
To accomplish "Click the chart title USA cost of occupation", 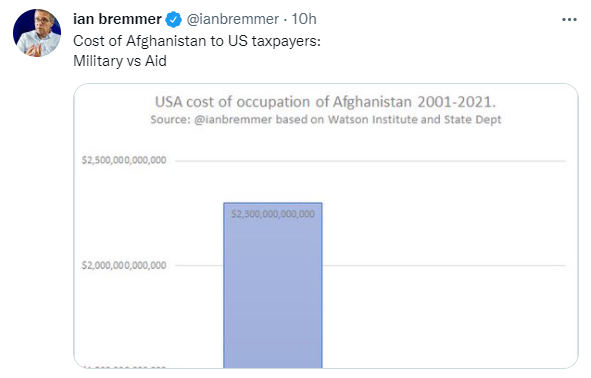I will pyautogui.click(x=326, y=102).
